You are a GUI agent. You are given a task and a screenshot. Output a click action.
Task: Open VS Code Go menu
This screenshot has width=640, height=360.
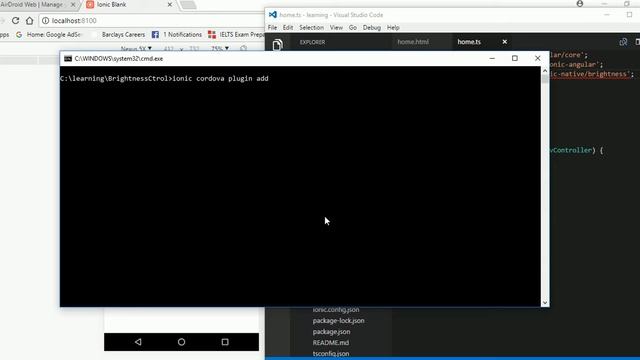pyautogui.click(x=353, y=27)
